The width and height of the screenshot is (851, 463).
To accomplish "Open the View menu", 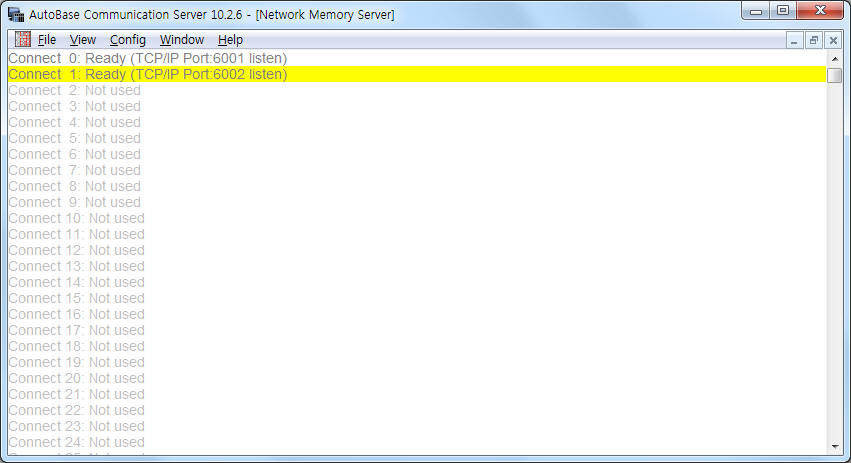I will (82, 40).
